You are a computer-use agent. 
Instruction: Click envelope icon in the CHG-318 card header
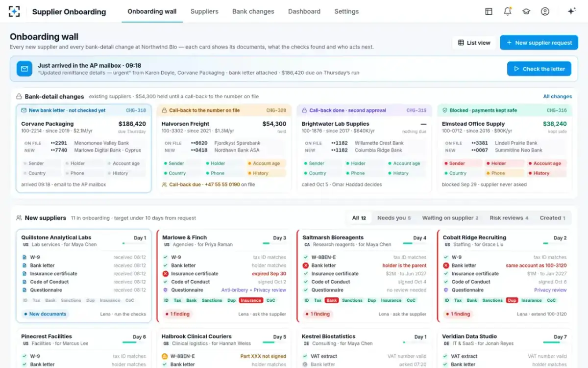point(24,110)
